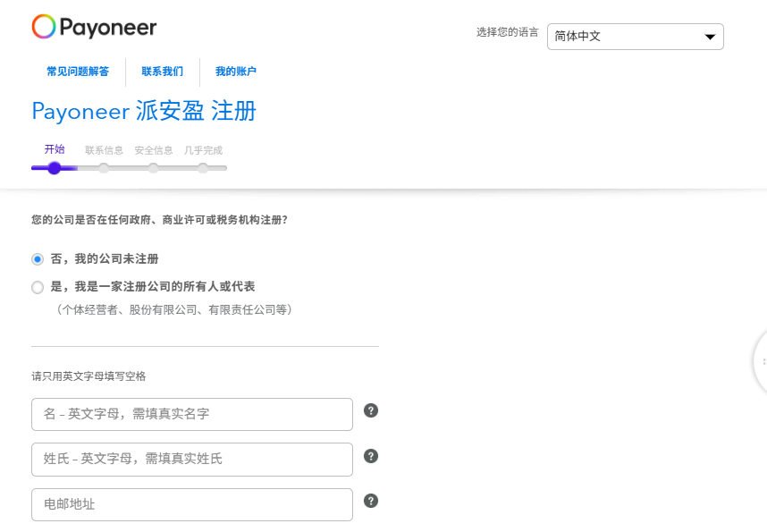Screen dimensions: 767x532
Task: Click the 开始 step label
Action: coord(55,149)
